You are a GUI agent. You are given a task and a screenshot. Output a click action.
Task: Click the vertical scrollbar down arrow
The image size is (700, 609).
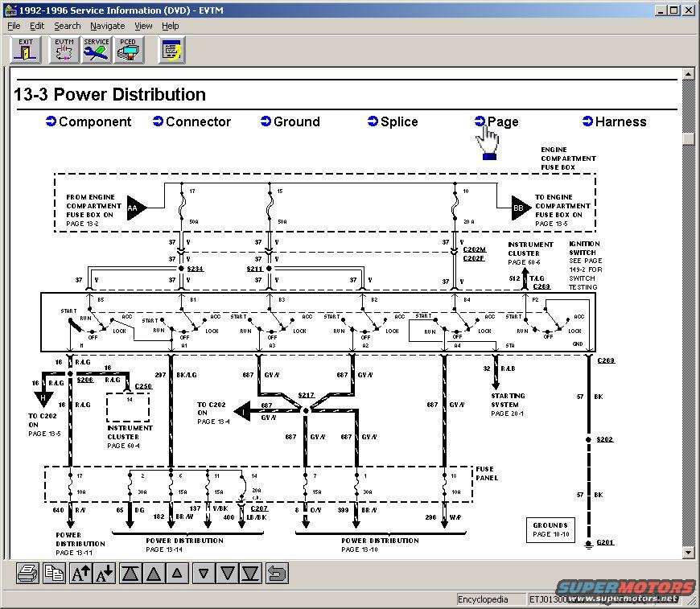coord(688,552)
